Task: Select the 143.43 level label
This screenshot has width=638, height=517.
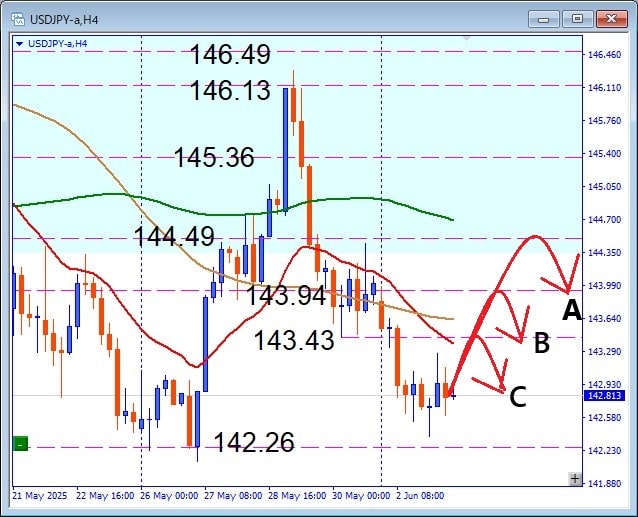Action: point(294,340)
